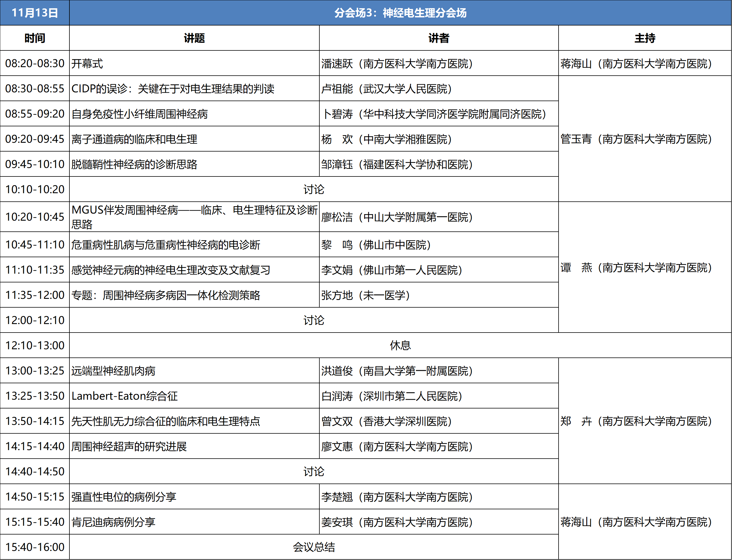732x560 pixels.
Task: Select speaker 廖松洁（中山大学附属第一医院）
Action: tap(439, 217)
